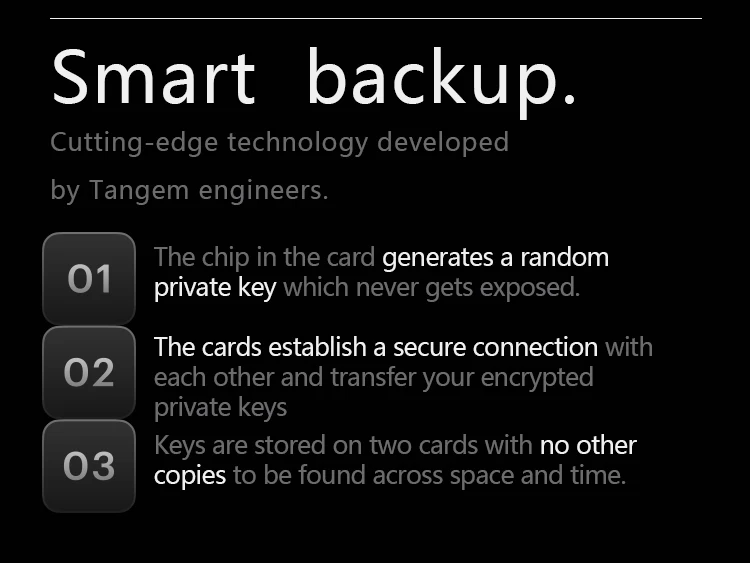Click the word 'backup.' in heading
Screen dimensions: 750x563
tap(441, 79)
